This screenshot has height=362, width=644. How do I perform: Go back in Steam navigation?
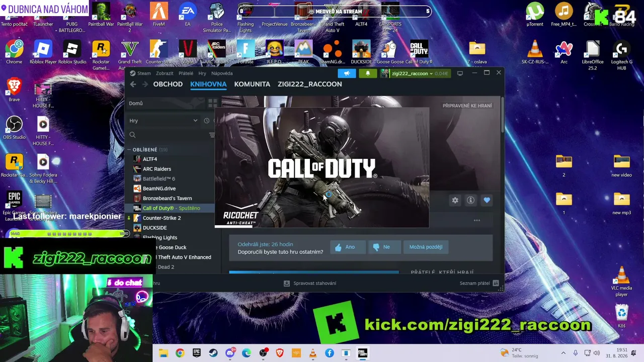(x=133, y=84)
